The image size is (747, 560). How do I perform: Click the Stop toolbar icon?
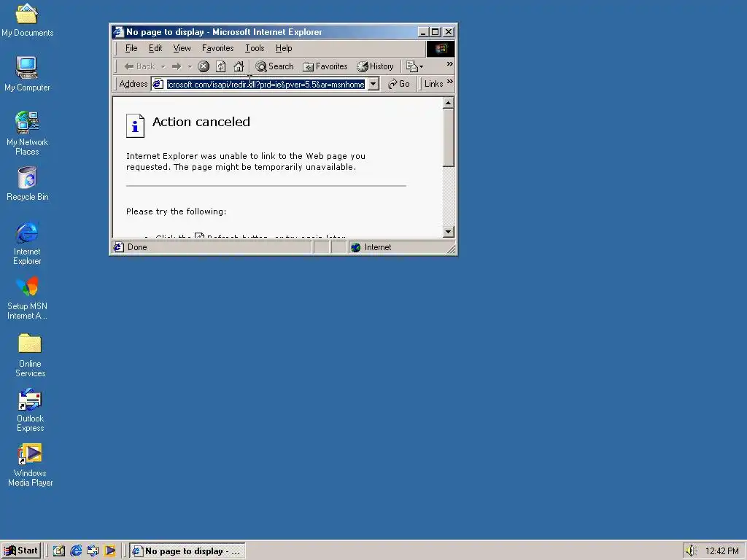click(204, 66)
